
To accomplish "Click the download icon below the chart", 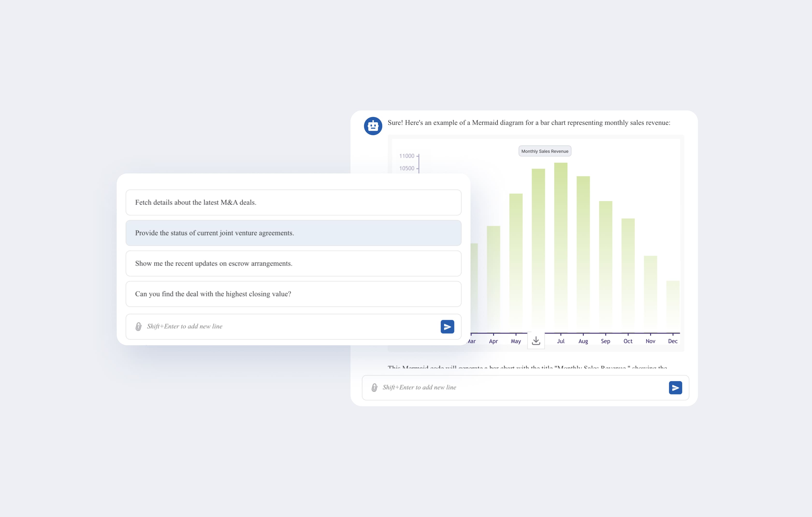I will click(536, 341).
